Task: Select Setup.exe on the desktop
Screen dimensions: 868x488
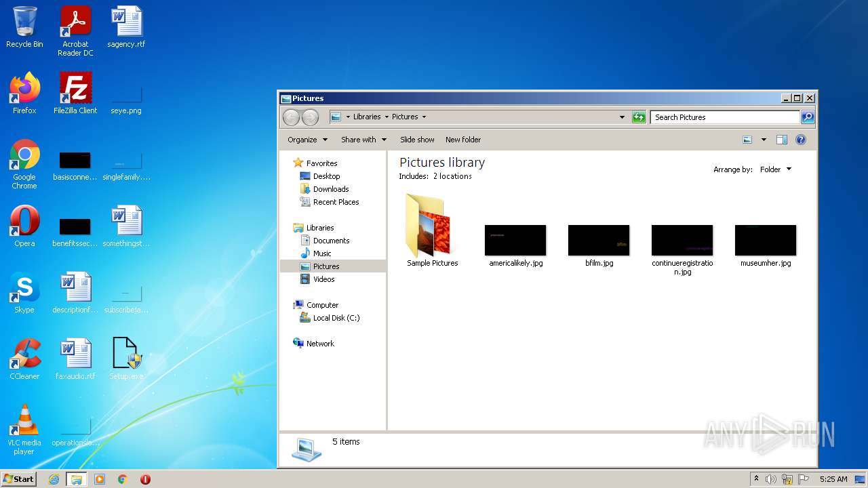Action: (x=126, y=359)
